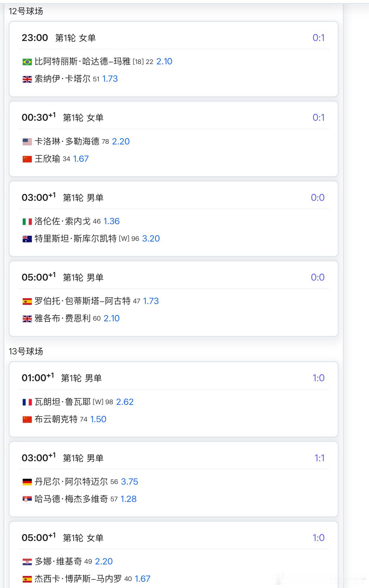The image size is (369, 588).
Task: Click the Croatia flag next to 多娜·维基奇
Action: pos(27,562)
